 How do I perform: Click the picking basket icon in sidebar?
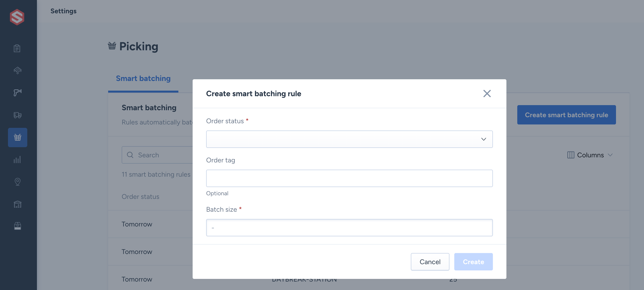coord(17,137)
